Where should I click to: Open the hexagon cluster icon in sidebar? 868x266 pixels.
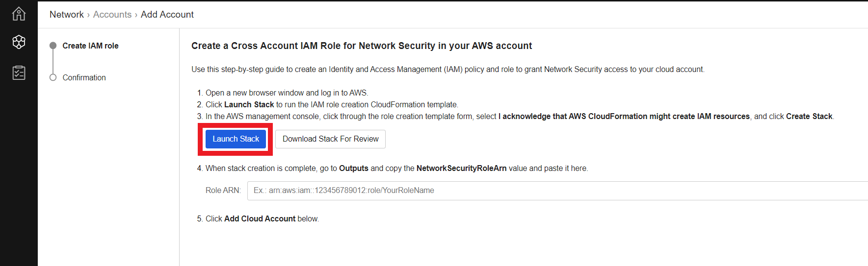[19, 42]
